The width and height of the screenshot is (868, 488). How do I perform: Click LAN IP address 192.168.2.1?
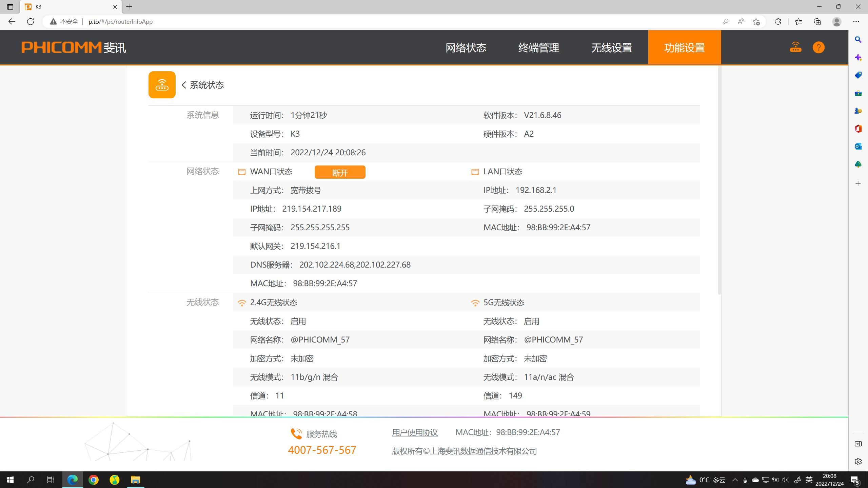pos(536,190)
